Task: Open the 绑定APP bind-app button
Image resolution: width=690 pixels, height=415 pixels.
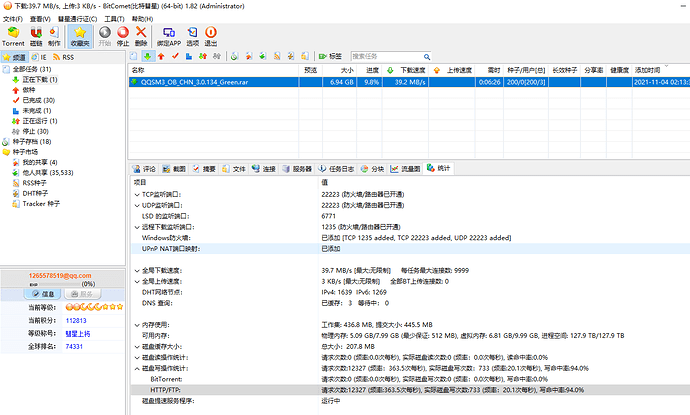Action: tap(169, 36)
